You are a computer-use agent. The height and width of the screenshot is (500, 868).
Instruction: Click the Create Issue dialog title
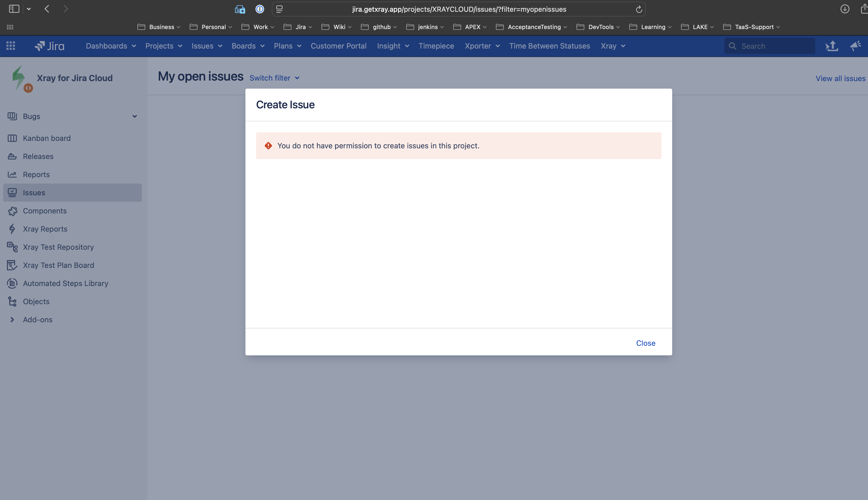coord(285,104)
